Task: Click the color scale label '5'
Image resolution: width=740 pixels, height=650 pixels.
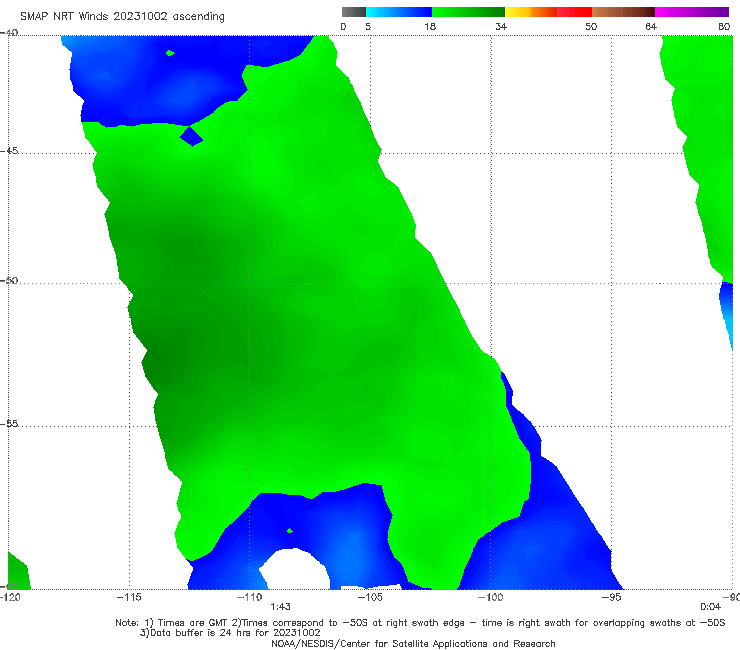Action: [368, 27]
